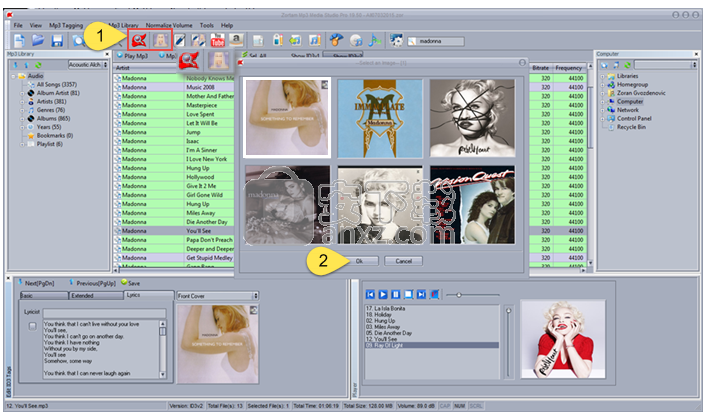Screen dimensions: 703x415
Task: Click the blue mushroom toolbar icon
Action: pos(336,41)
